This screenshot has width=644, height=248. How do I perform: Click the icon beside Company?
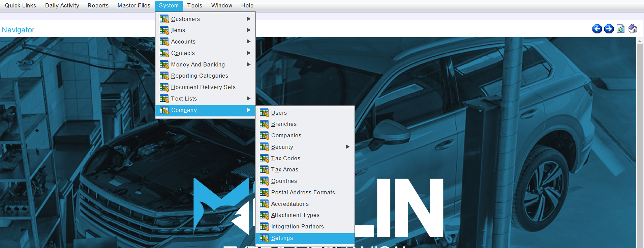[x=164, y=110]
